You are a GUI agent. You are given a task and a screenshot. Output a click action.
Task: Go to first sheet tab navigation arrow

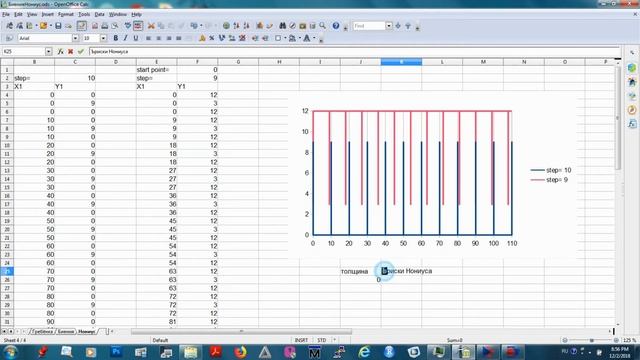pyautogui.click(x=4, y=331)
